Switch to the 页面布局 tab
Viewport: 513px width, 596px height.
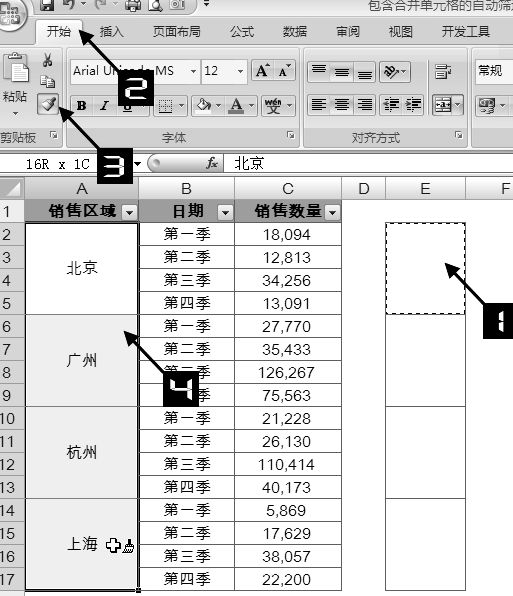click(176, 32)
